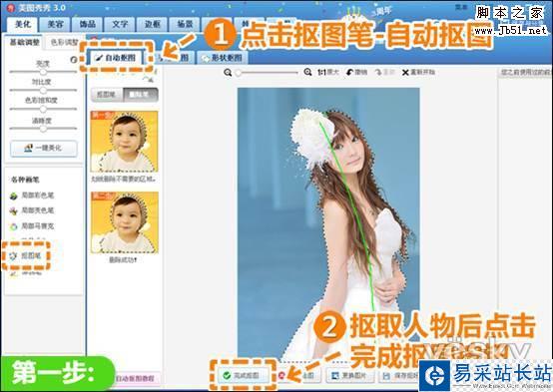553x392 pixels.
Task: Click the zoom out magnifier icon
Action: [x=228, y=72]
